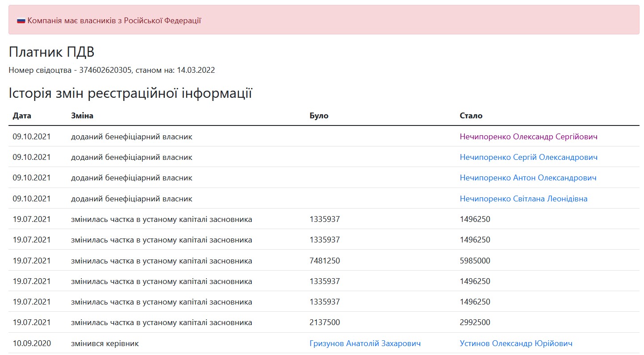The image size is (644, 355).
Task: Click the Стало column header
Action: 471,116
